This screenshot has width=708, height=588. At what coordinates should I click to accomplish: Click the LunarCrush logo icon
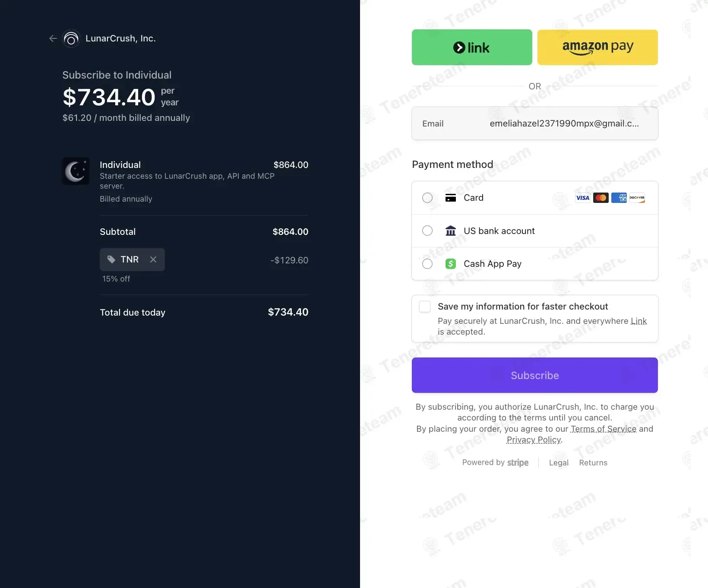[x=71, y=38]
